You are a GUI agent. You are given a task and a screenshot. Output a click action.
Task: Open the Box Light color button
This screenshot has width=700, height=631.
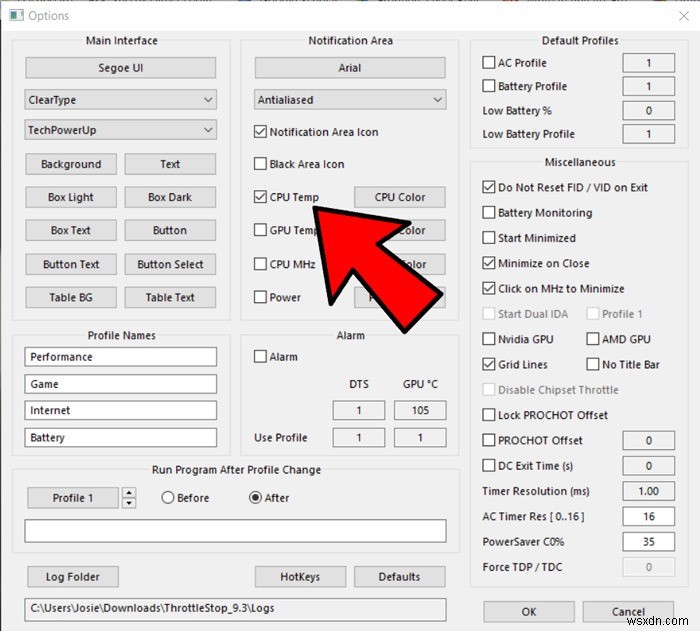(x=71, y=197)
